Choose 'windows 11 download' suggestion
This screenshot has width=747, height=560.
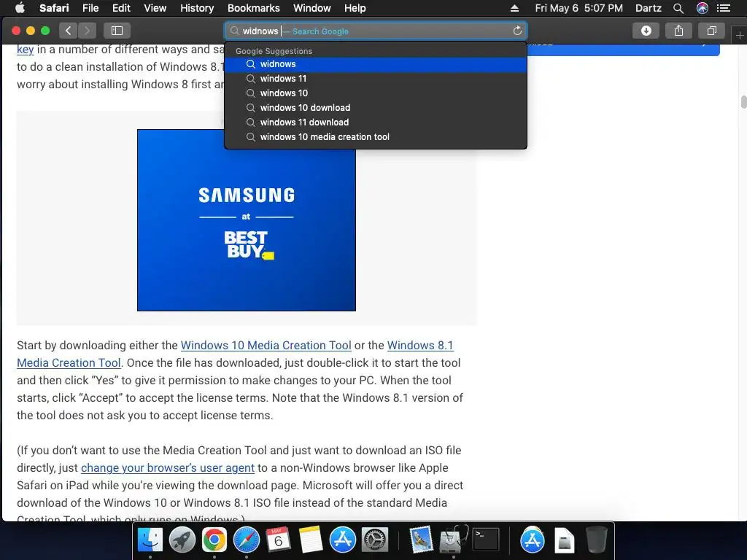[x=376, y=122]
